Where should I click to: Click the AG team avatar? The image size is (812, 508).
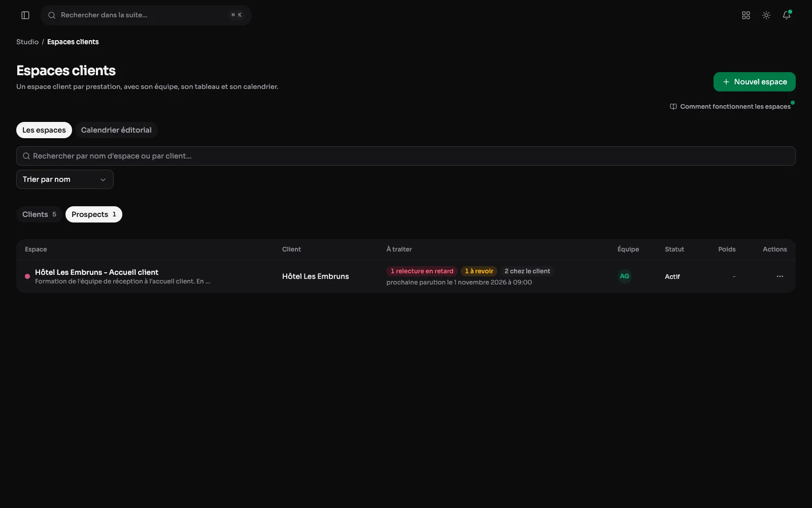(x=625, y=276)
